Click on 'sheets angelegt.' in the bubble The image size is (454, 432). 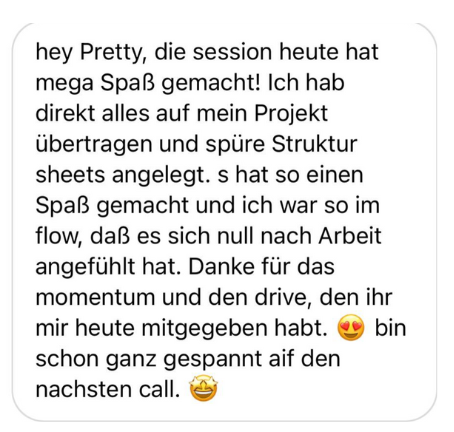pyautogui.click(x=121, y=176)
